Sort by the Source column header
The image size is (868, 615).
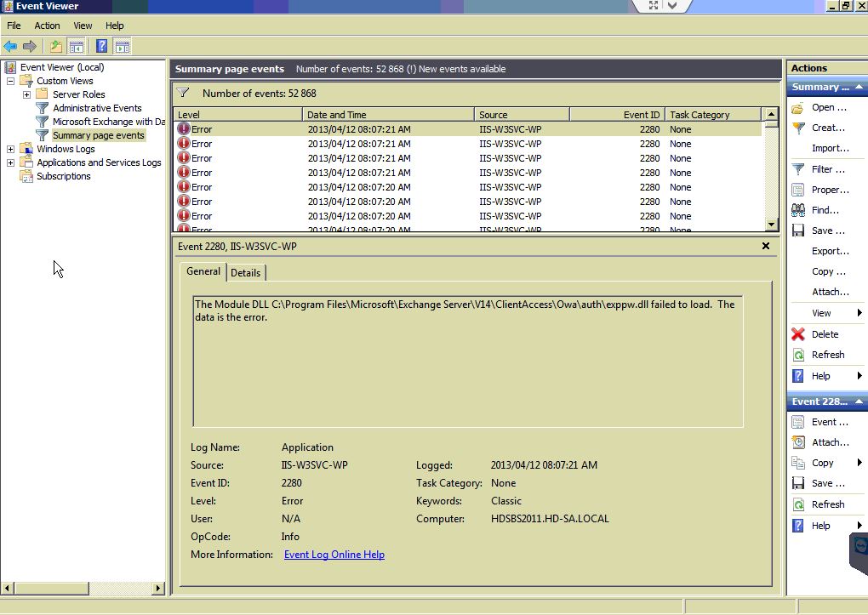[522, 115]
